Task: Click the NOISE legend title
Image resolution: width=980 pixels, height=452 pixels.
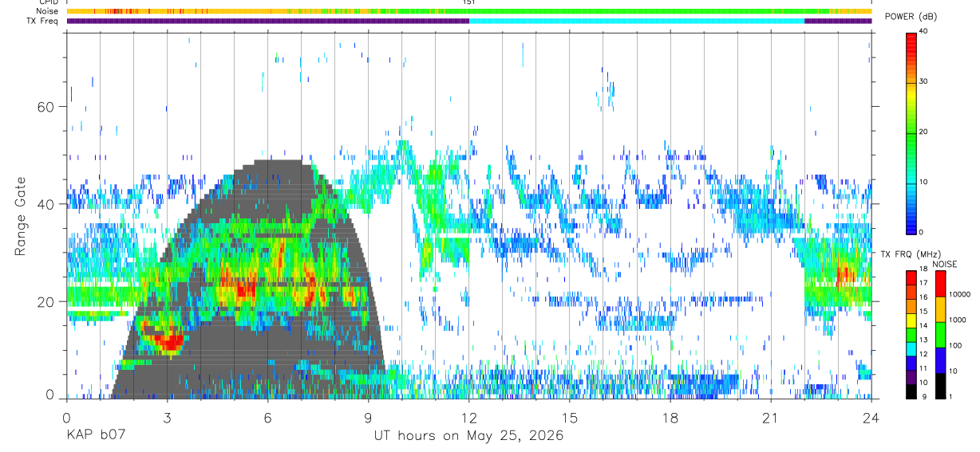Action: pos(944,264)
